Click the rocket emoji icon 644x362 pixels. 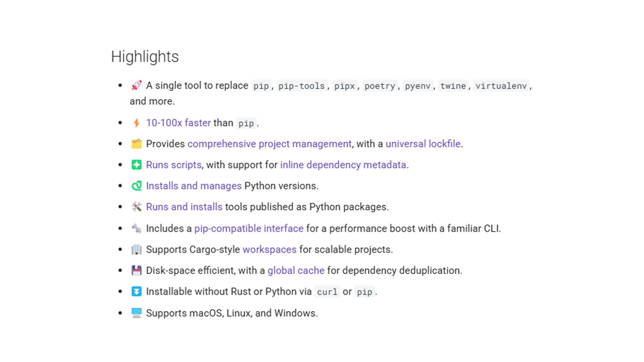pos(136,86)
